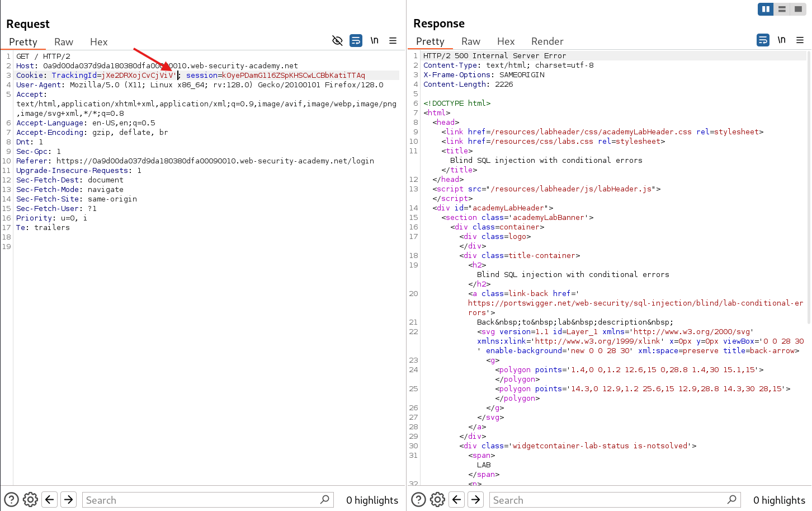Click Upgrade-Insecure-Requests header
The width and height of the screenshot is (812, 511).
click(79, 171)
